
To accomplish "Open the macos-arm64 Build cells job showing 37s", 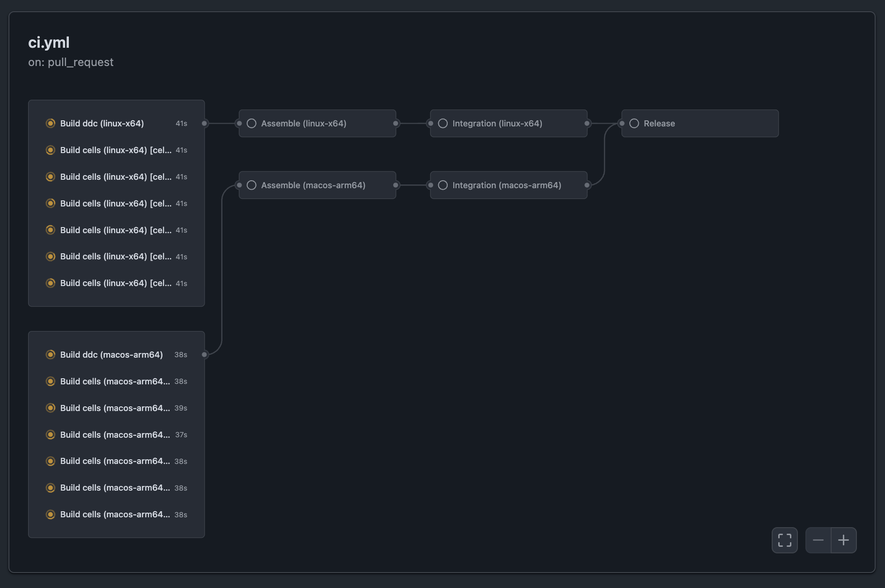I will 115,435.
